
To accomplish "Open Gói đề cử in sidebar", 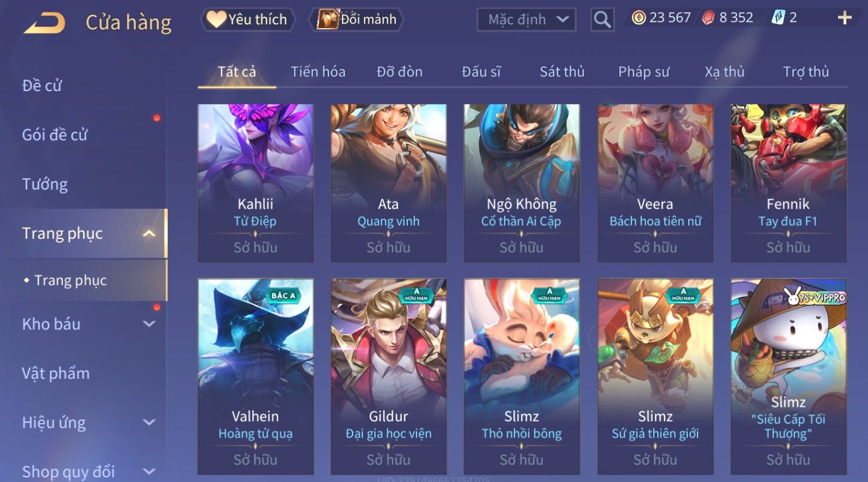I will pyautogui.click(x=55, y=135).
